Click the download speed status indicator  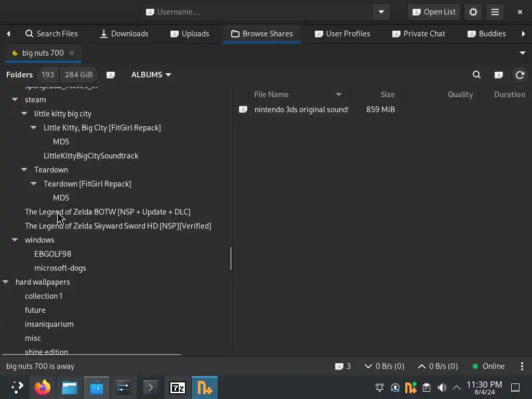pyautogui.click(x=385, y=366)
